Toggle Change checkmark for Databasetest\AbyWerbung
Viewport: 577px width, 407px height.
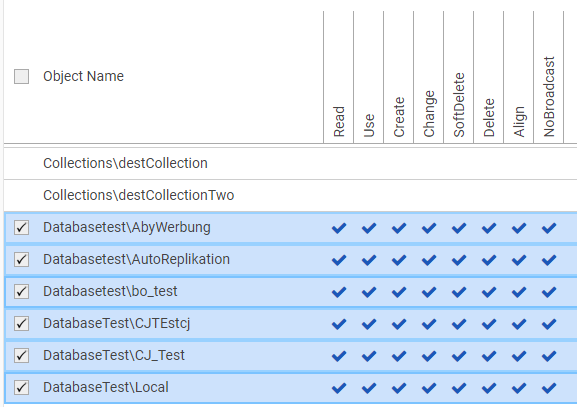[429, 228]
